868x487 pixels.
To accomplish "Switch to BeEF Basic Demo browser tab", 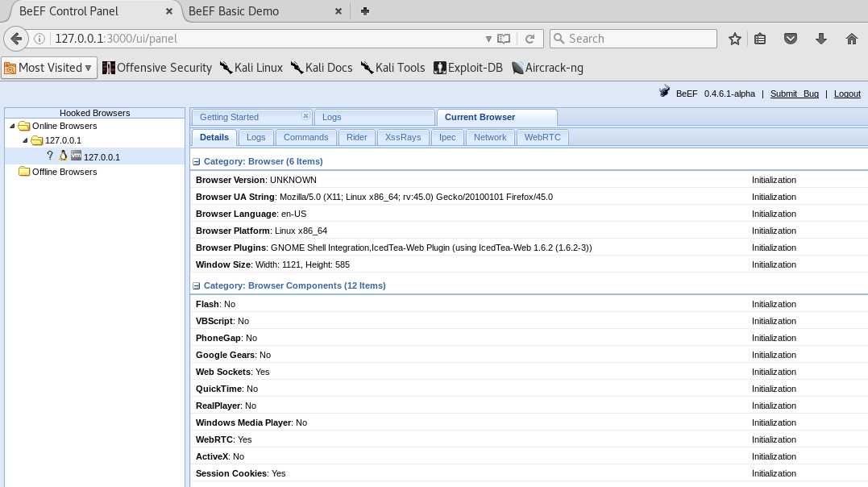I will click(x=266, y=11).
